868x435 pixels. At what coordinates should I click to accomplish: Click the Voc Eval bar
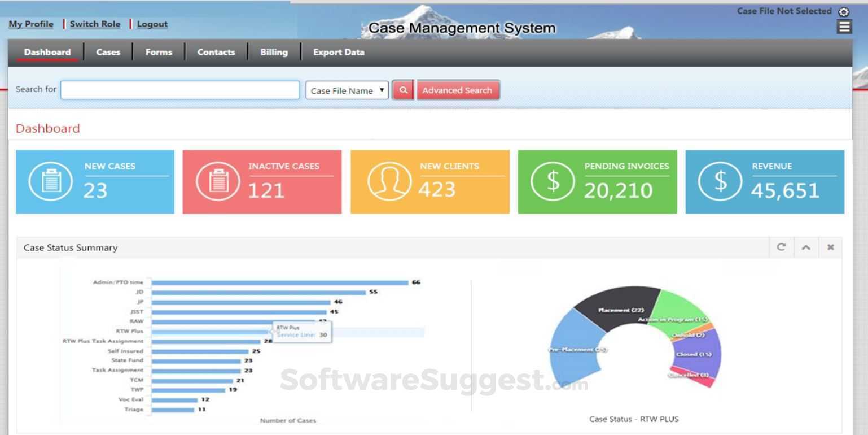[175, 399]
